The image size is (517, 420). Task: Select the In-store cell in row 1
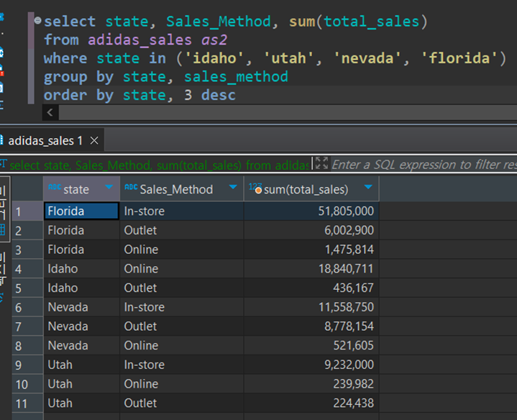coord(182,211)
